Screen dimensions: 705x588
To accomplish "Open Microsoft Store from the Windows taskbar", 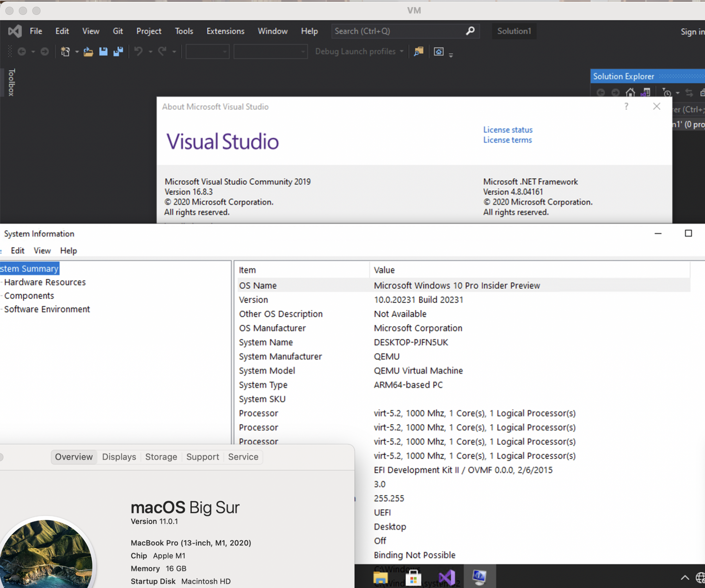I will click(413, 578).
